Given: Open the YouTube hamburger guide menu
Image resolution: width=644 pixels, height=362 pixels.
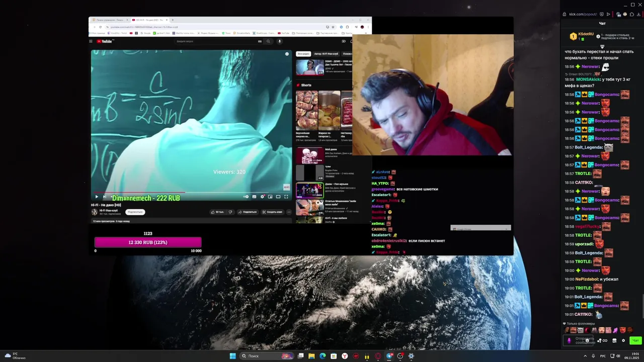Looking at the screenshot, I should 91,41.
